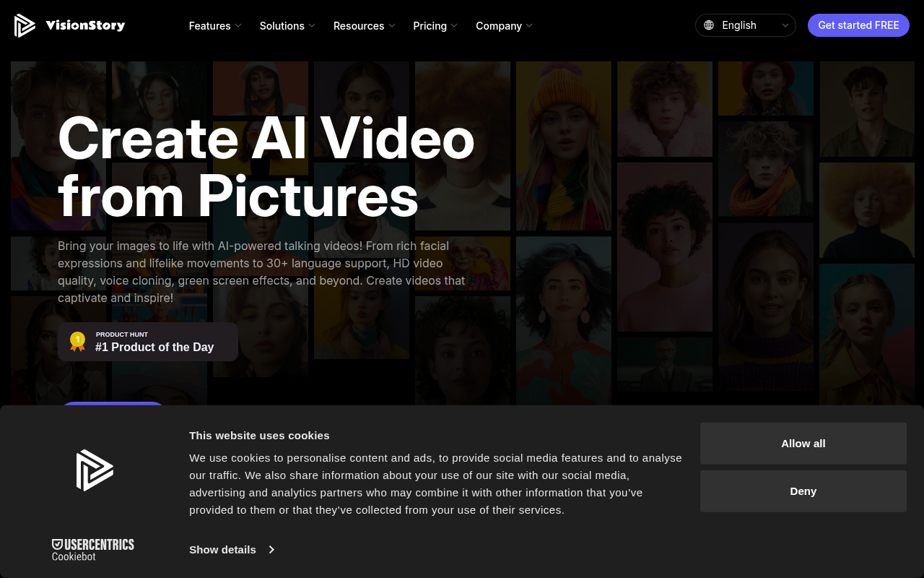Viewport: 924px width, 578px height.
Task: Click the Deny cookies button
Action: click(x=803, y=491)
